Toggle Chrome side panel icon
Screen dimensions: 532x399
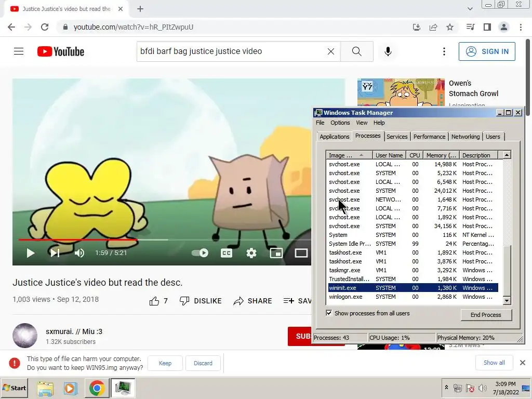(487, 27)
